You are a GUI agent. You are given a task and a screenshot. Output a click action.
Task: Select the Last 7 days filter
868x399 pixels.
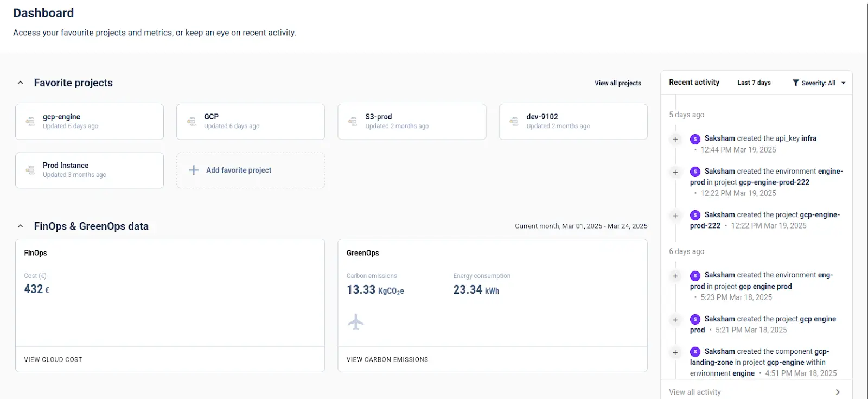point(754,83)
